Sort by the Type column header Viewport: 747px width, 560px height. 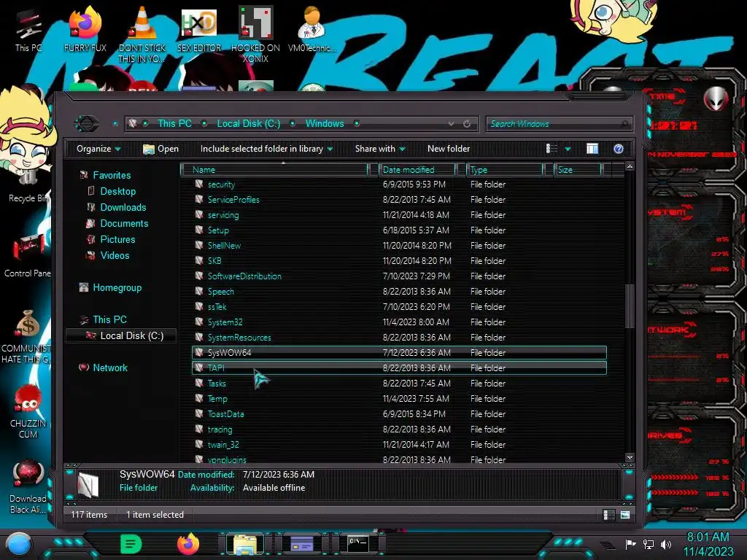click(x=505, y=169)
